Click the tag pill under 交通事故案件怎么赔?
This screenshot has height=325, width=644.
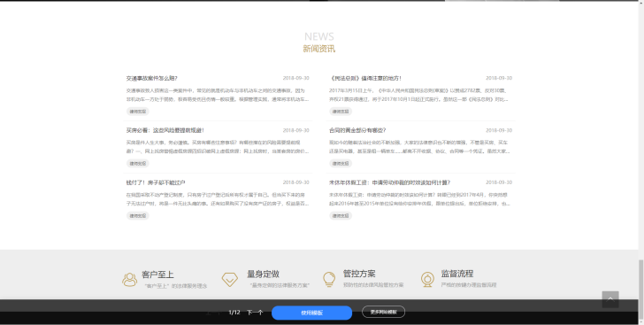tap(138, 112)
